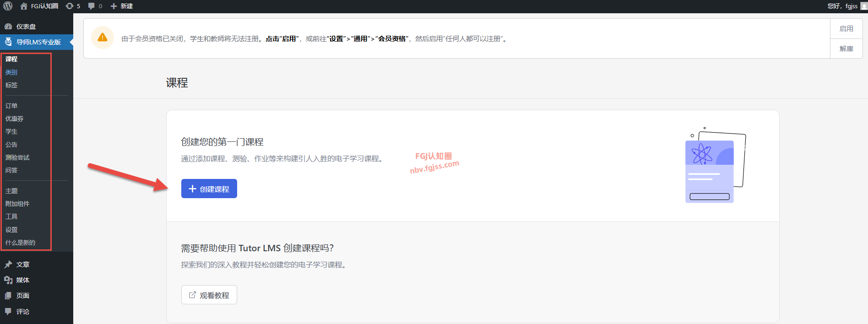This screenshot has width=868, height=324.
Task: Click the 导师LMS专业版 menu icon
Action: point(8,42)
